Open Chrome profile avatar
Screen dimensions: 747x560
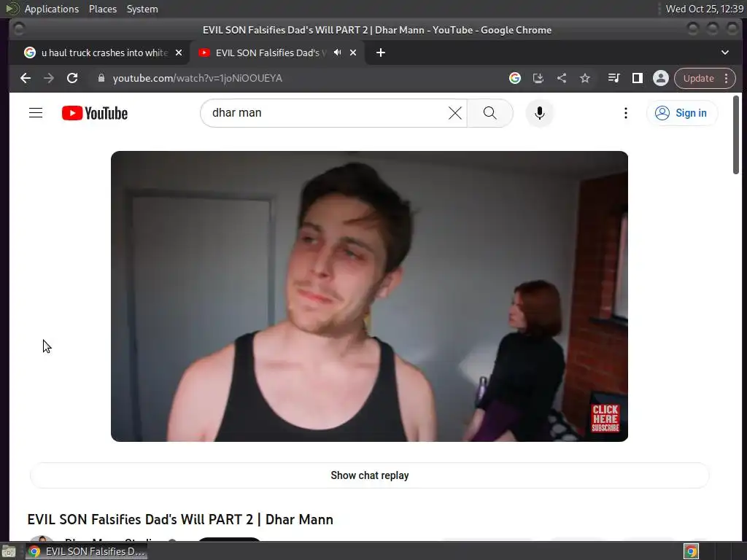tap(661, 78)
